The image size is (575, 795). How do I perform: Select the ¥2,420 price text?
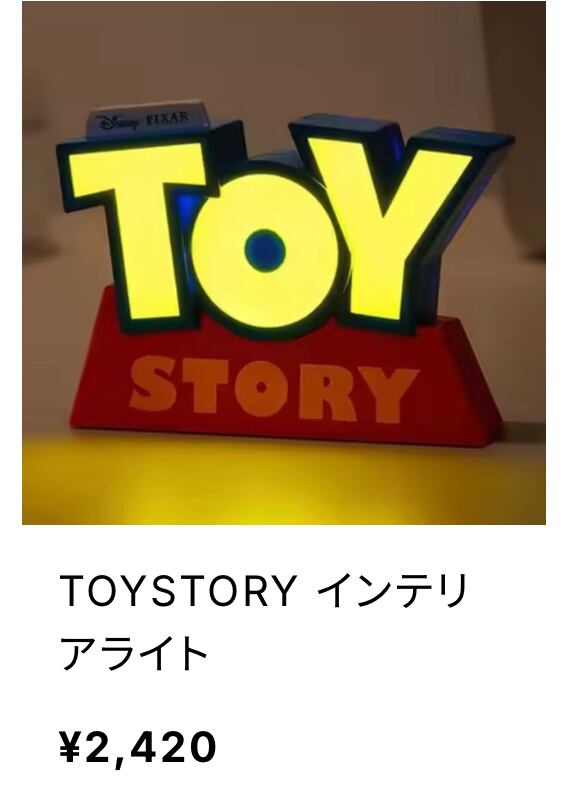click(x=138, y=747)
